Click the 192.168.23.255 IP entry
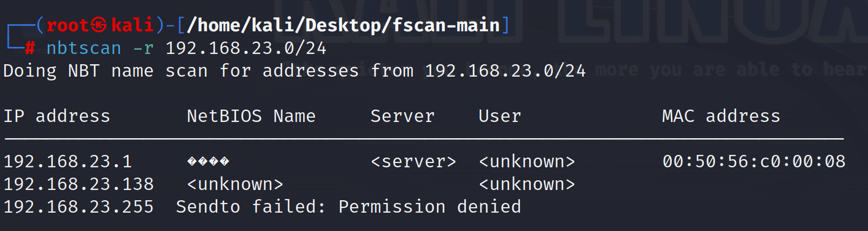The height and width of the screenshot is (231, 868). tap(78, 207)
